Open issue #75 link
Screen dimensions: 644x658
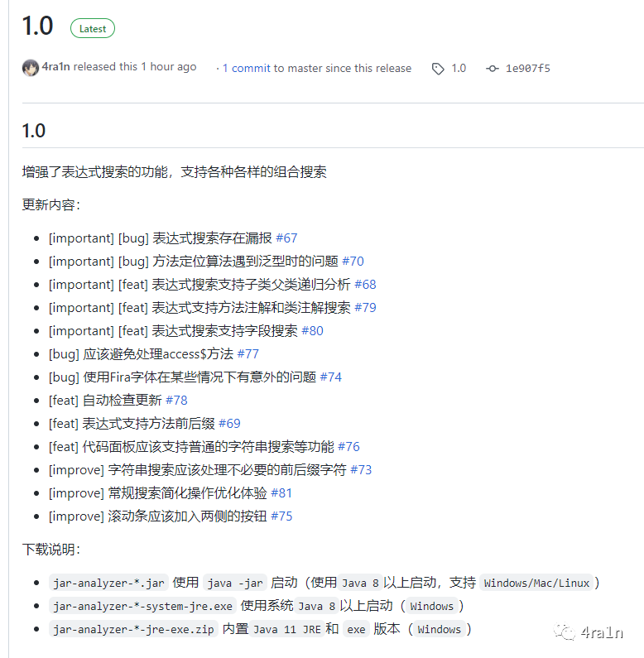[x=281, y=516]
